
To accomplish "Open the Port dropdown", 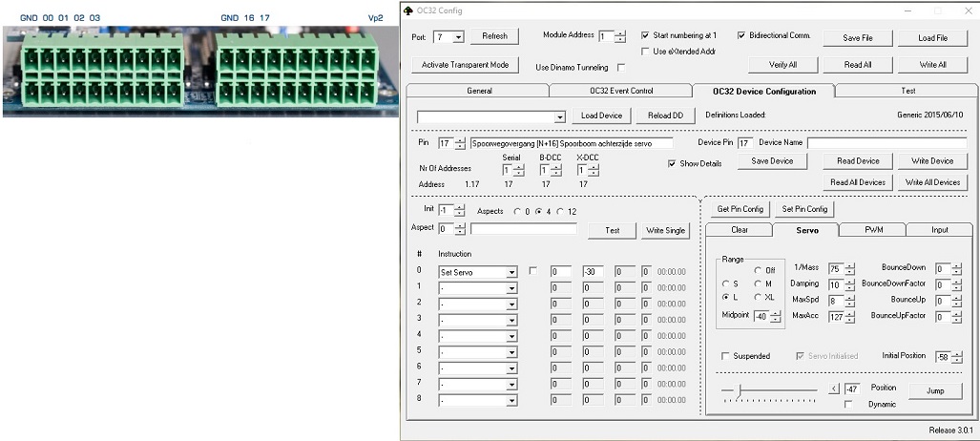I will tap(458, 37).
